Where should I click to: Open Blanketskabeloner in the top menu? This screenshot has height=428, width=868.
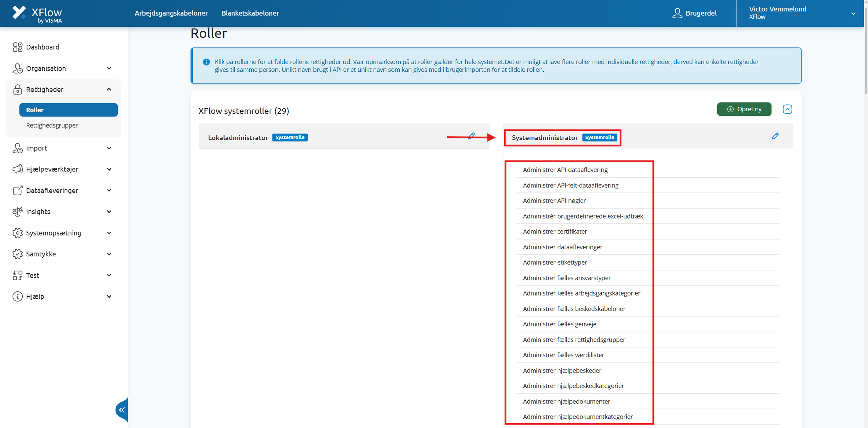[x=250, y=13]
